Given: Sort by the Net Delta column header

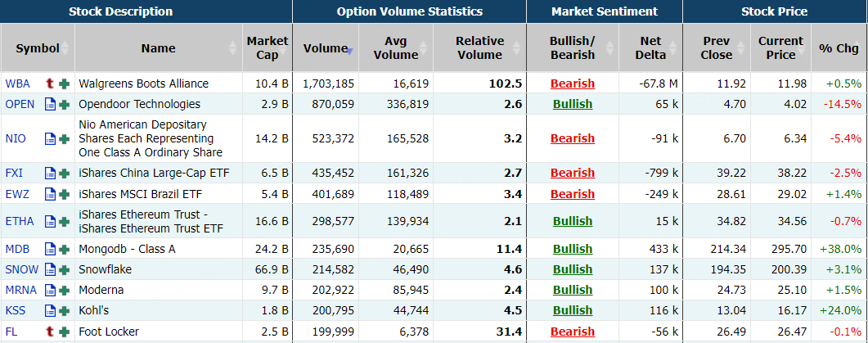Looking at the screenshot, I should pyautogui.click(x=650, y=48).
